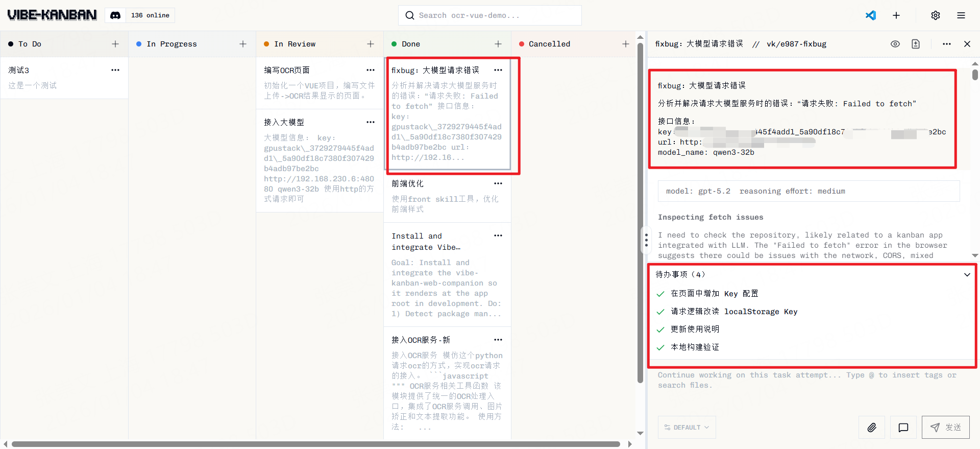
Task: Open the 前端优化 task card
Action: coord(447,196)
